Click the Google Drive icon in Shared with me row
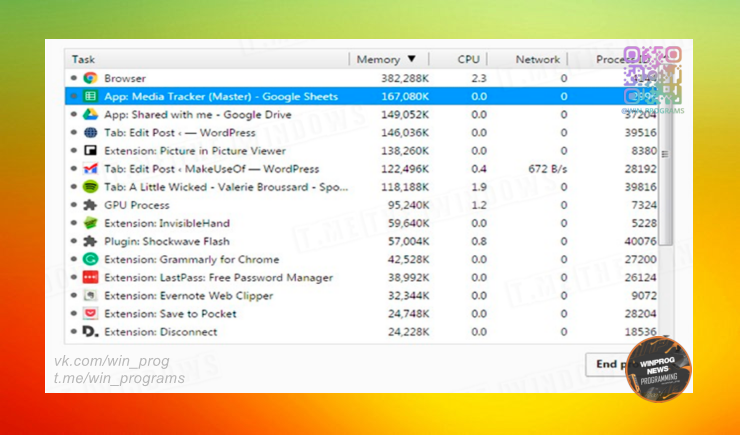740x435 pixels. pos(90,114)
